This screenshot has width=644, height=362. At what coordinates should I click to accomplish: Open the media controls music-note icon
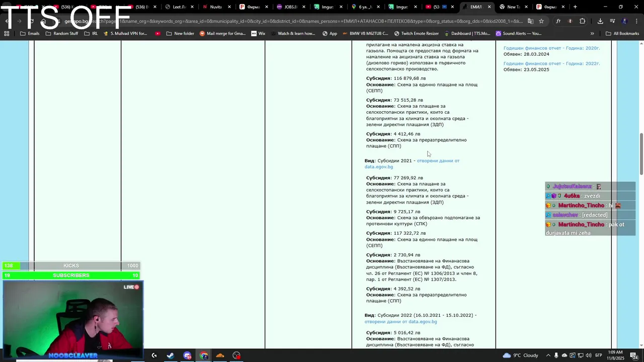pos(612,21)
